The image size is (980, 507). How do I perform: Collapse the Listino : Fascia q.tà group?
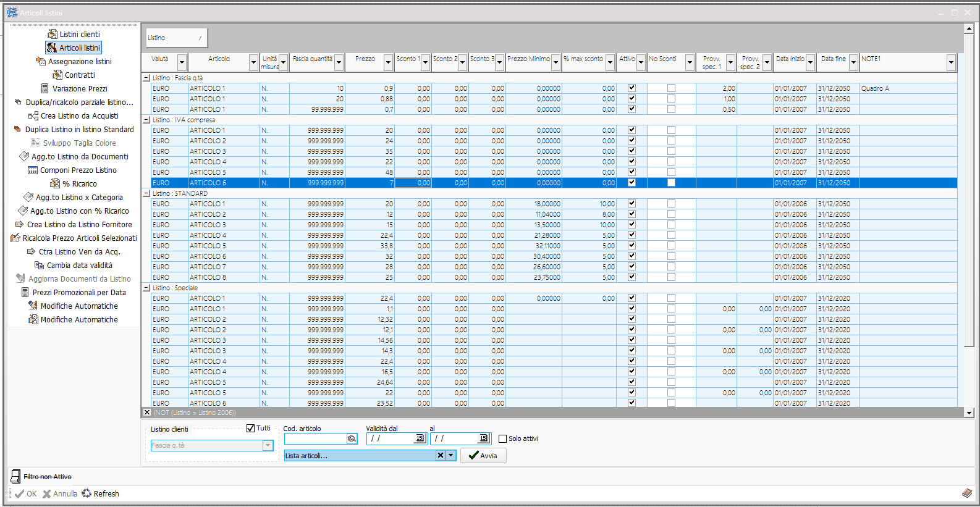point(146,78)
